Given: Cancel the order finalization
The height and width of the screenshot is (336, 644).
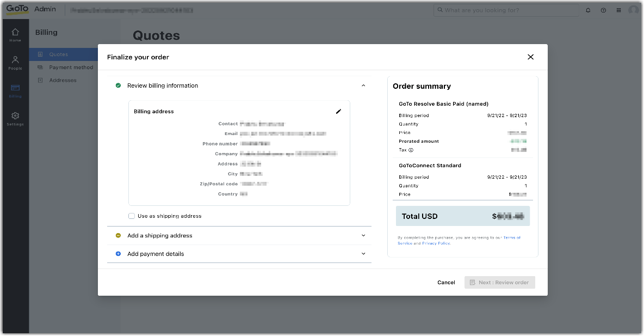Looking at the screenshot, I should (446, 282).
